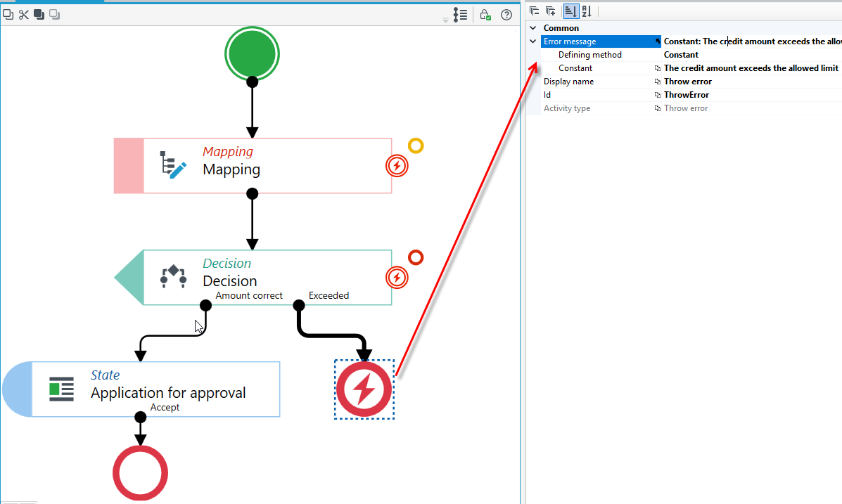The image size is (842, 504).
Task: Select the error event on Mapping activity
Action: tap(397, 166)
